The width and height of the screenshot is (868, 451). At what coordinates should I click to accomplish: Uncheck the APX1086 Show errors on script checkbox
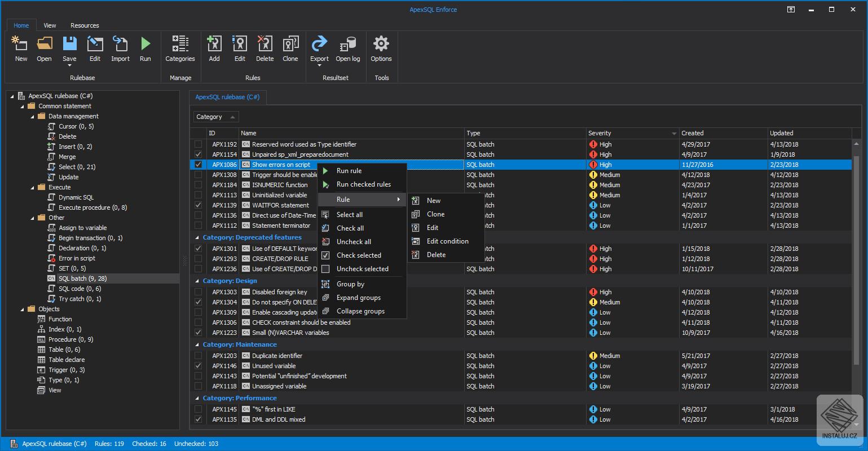pos(198,165)
